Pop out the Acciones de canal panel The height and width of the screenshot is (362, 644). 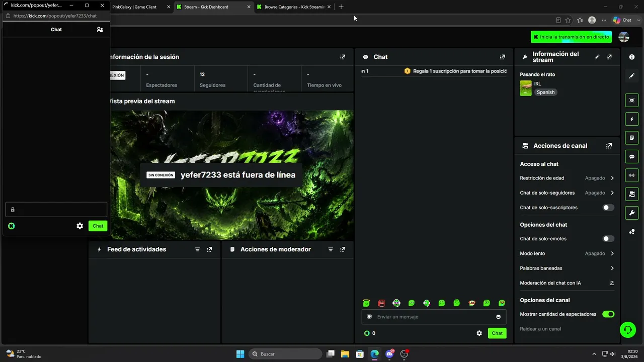tap(609, 146)
